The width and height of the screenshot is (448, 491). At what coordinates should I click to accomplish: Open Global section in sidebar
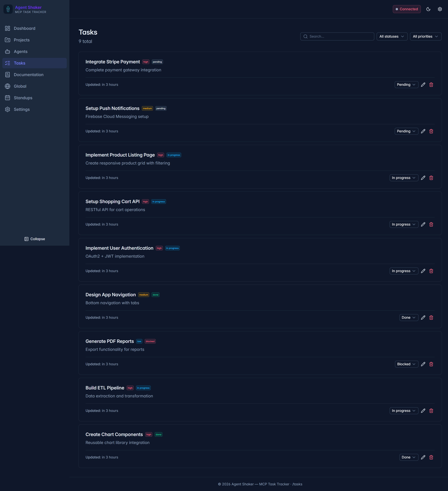point(35,86)
